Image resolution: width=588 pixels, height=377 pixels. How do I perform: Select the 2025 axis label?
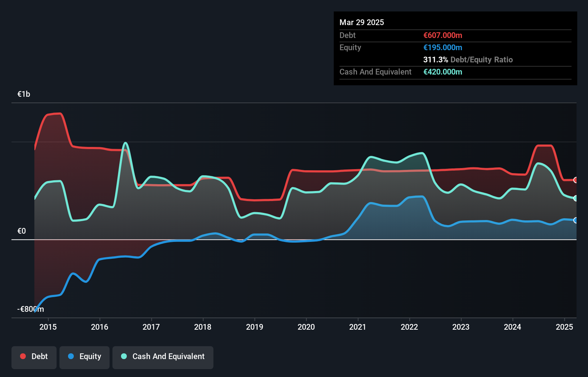click(x=565, y=327)
